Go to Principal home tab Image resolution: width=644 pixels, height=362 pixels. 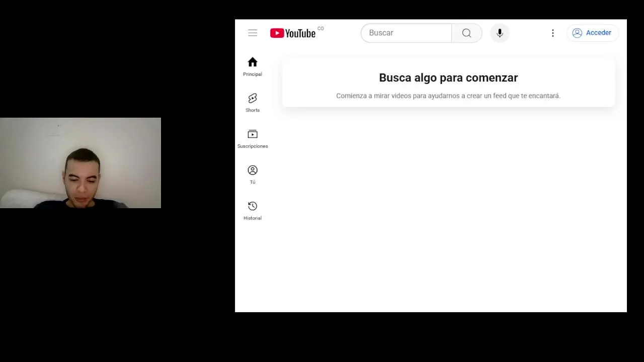click(x=253, y=66)
